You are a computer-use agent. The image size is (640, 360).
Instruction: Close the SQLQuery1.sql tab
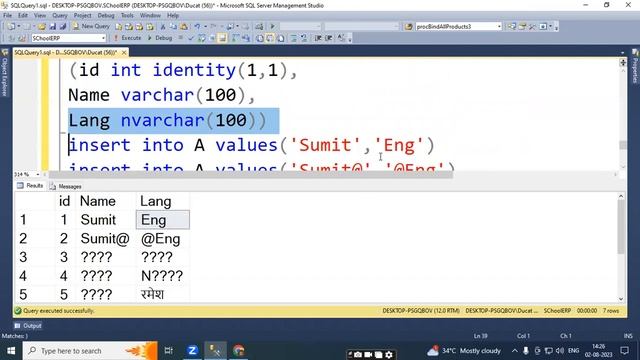pyautogui.click(x=124, y=53)
